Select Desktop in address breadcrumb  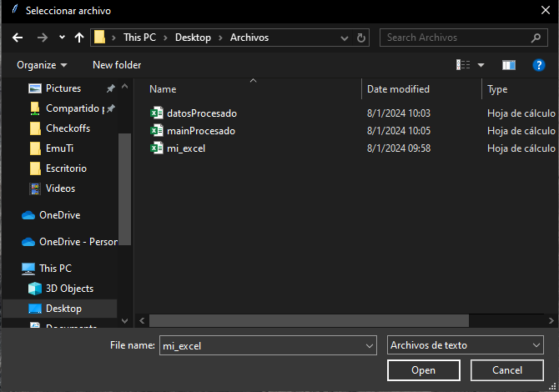(193, 38)
